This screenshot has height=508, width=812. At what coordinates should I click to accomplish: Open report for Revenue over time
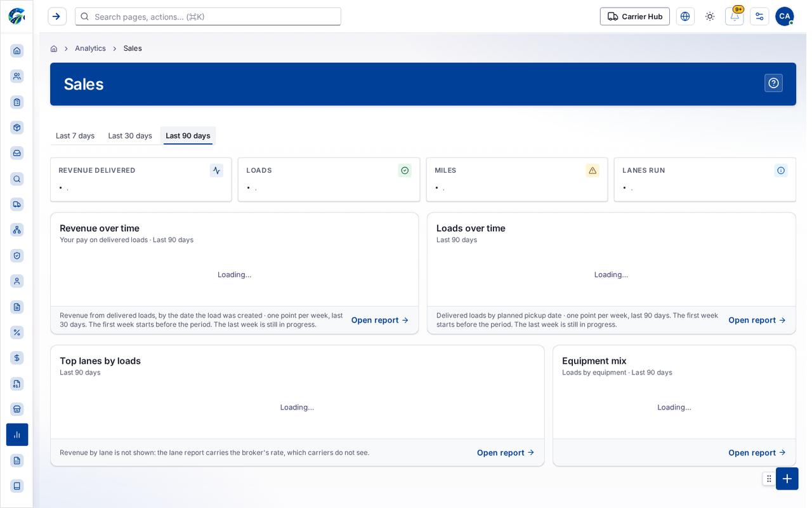(x=380, y=320)
